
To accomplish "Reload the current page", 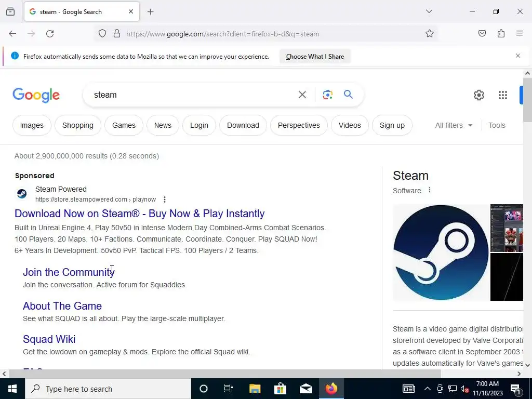I will click(50, 34).
